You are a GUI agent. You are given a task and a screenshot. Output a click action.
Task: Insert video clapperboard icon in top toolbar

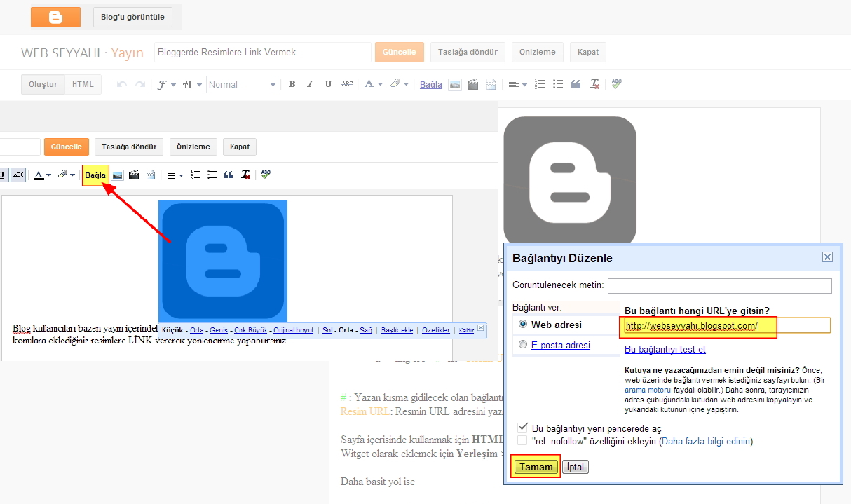coord(473,84)
